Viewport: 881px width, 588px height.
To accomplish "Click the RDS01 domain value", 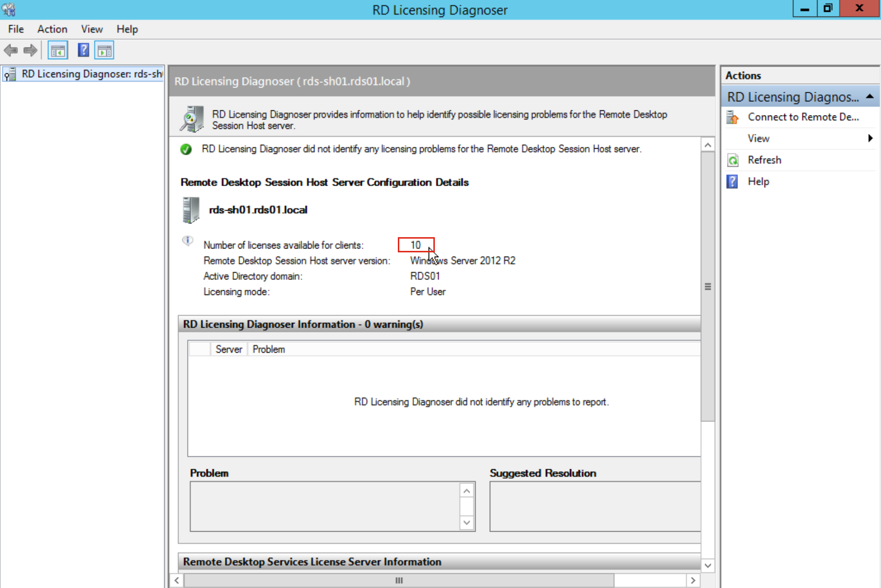I will (x=425, y=276).
